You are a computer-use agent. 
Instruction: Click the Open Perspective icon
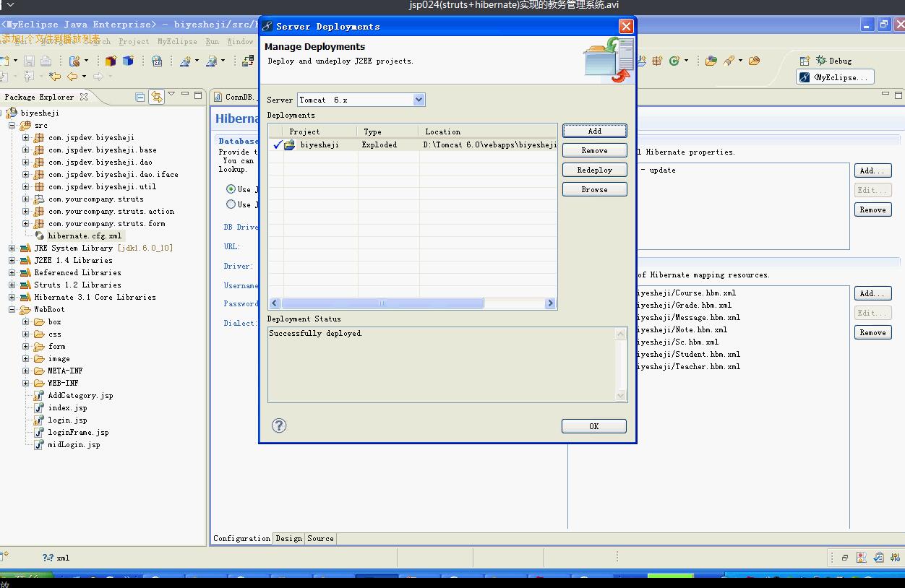tap(805, 61)
